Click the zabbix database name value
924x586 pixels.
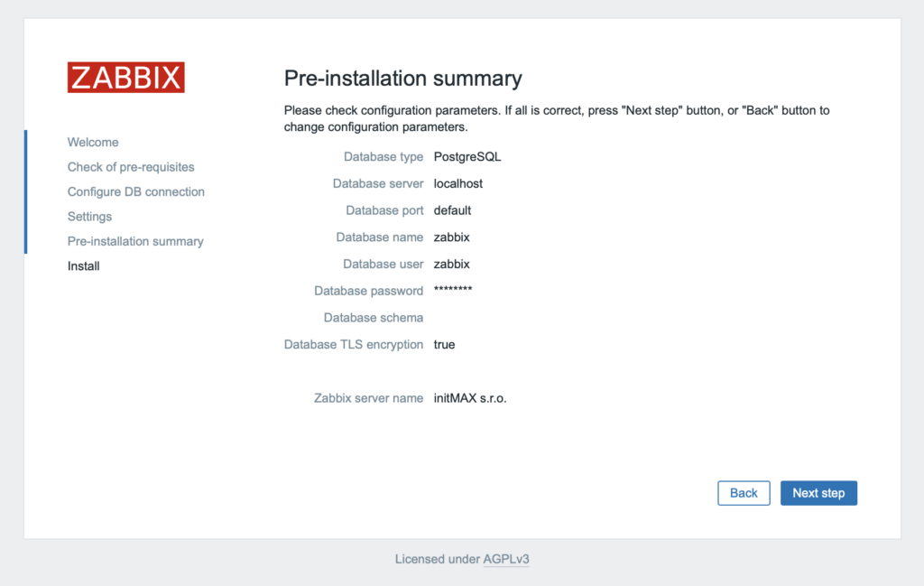452,237
